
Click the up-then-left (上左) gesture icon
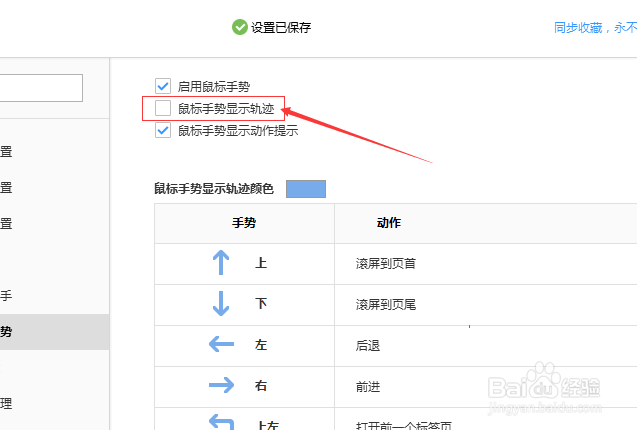(221, 422)
